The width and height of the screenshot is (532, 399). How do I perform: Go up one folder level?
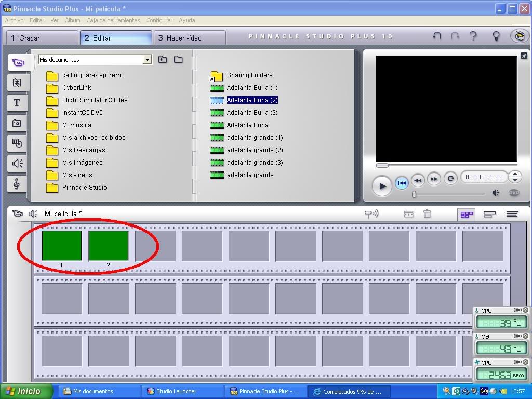pos(163,60)
